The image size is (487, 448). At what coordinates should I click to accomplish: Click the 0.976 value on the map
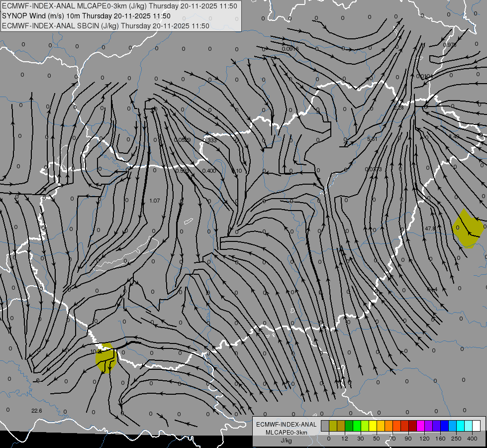pos(450,45)
